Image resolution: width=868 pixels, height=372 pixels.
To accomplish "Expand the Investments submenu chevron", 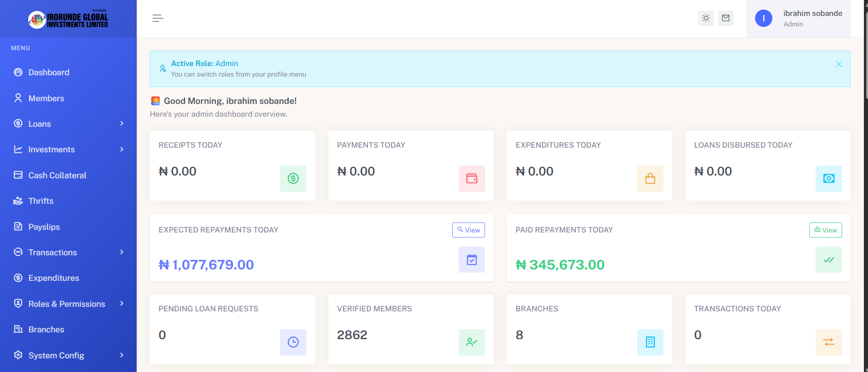I will click(x=122, y=150).
